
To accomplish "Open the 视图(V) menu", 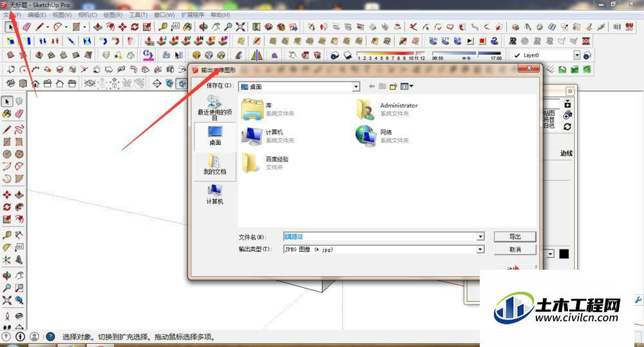I will coord(62,15).
